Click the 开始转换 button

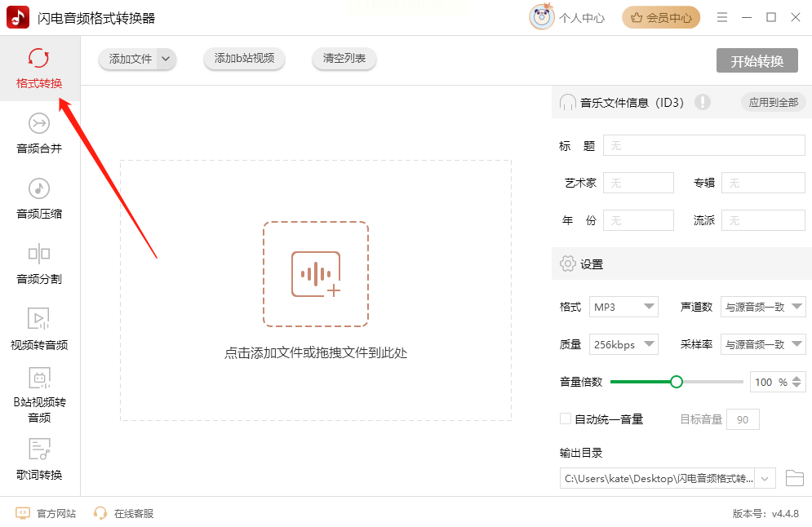point(757,61)
